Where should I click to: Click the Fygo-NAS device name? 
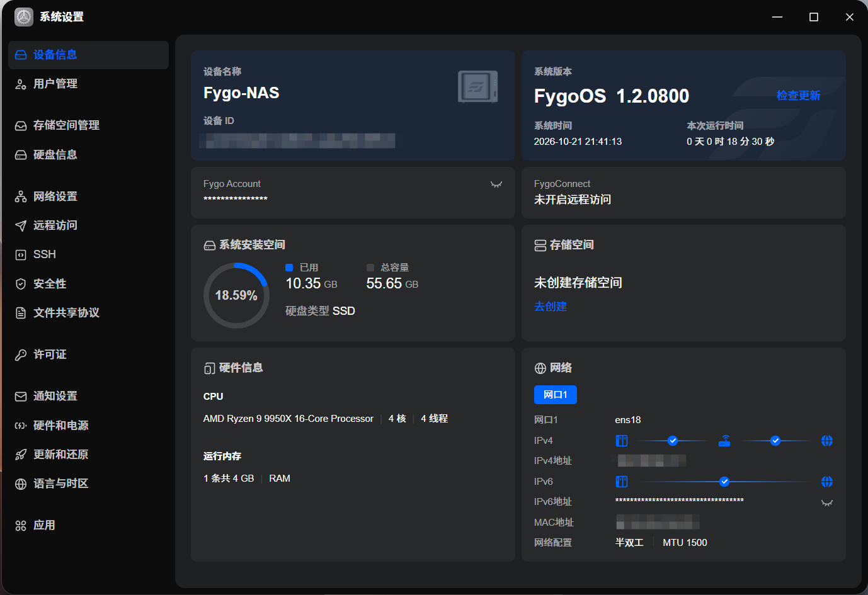(x=241, y=93)
